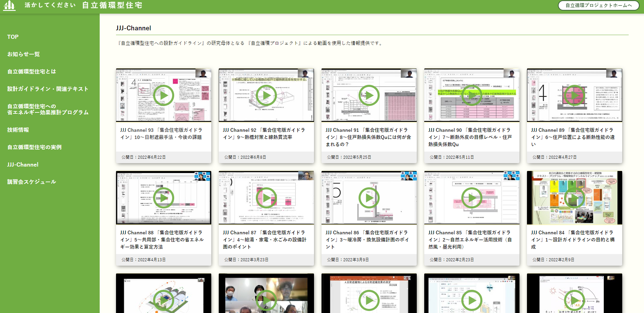Open お知らせ一覧 in the sidebar

tap(23, 54)
